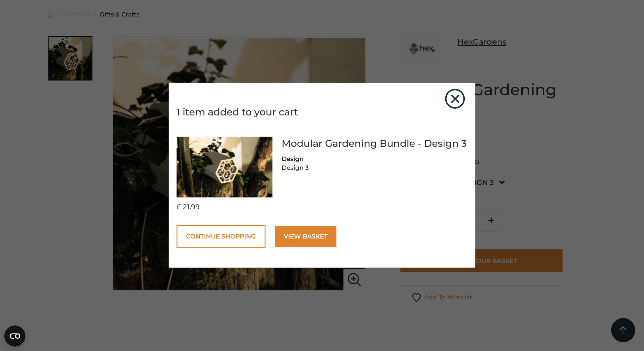This screenshot has height=351, width=644.
Task: Click the View Basket button
Action: click(306, 236)
